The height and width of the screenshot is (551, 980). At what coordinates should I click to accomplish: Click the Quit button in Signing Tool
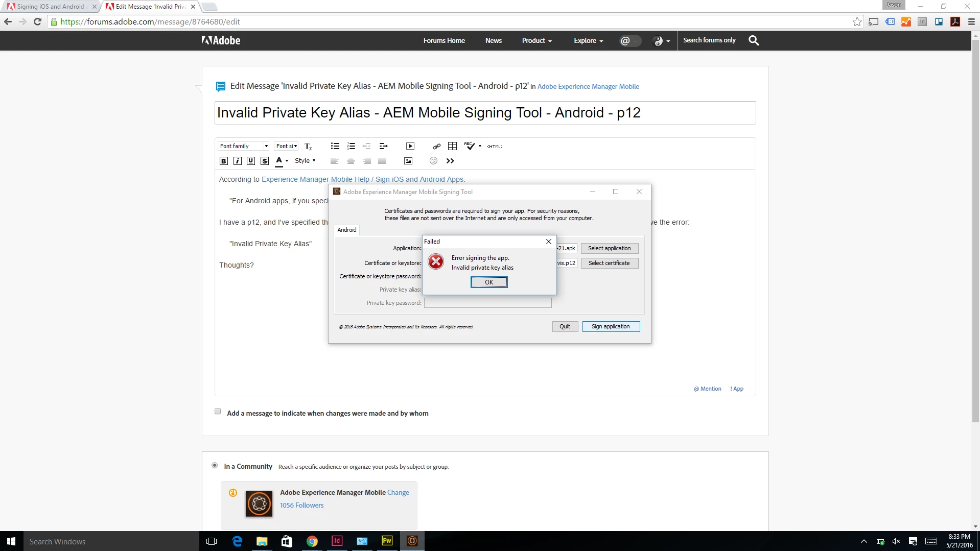pos(565,327)
